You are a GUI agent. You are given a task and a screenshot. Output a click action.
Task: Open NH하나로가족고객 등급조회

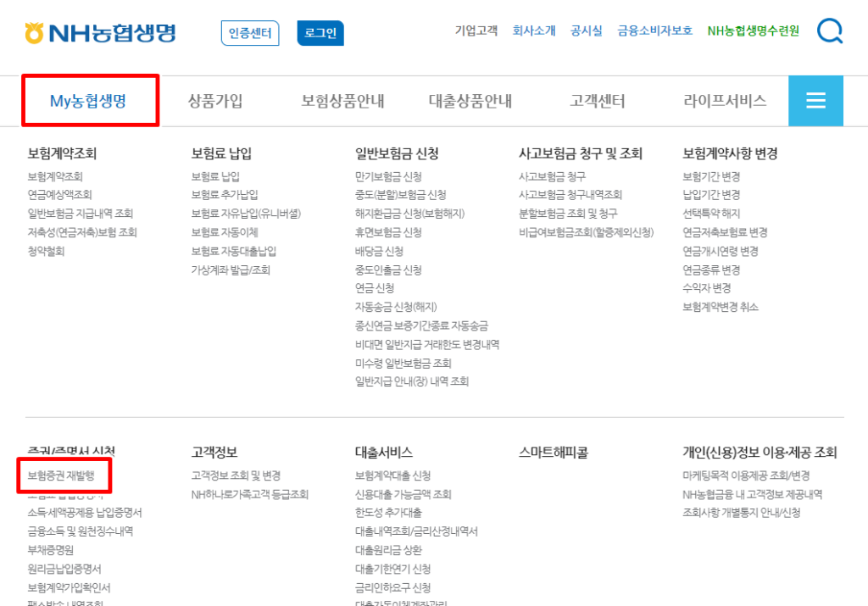click(250, 494)
